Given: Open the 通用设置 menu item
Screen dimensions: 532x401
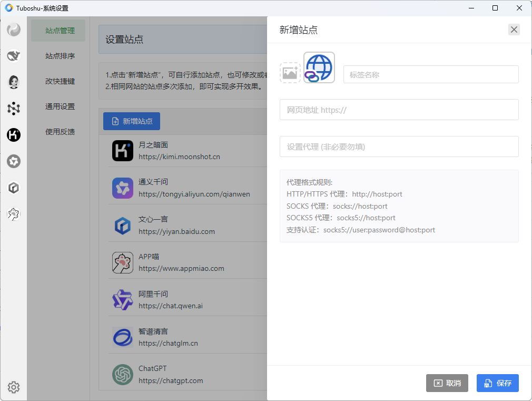Looking at the screenshot, I should tap(60, 106).
